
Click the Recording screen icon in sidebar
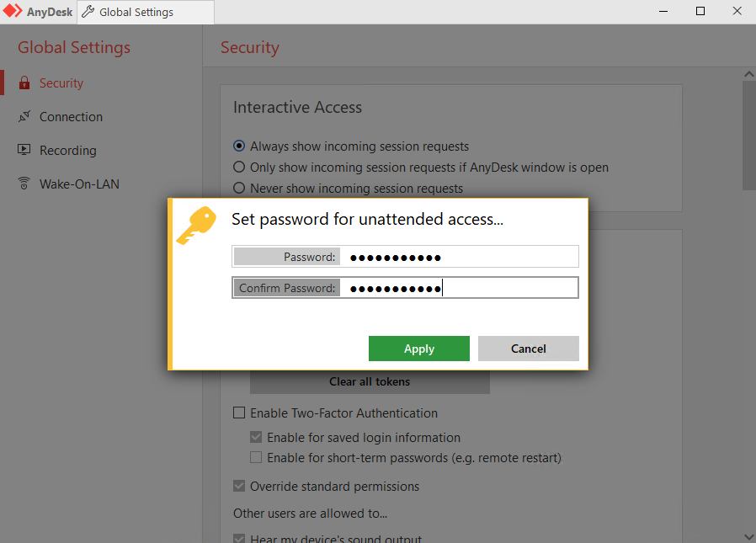24,150
